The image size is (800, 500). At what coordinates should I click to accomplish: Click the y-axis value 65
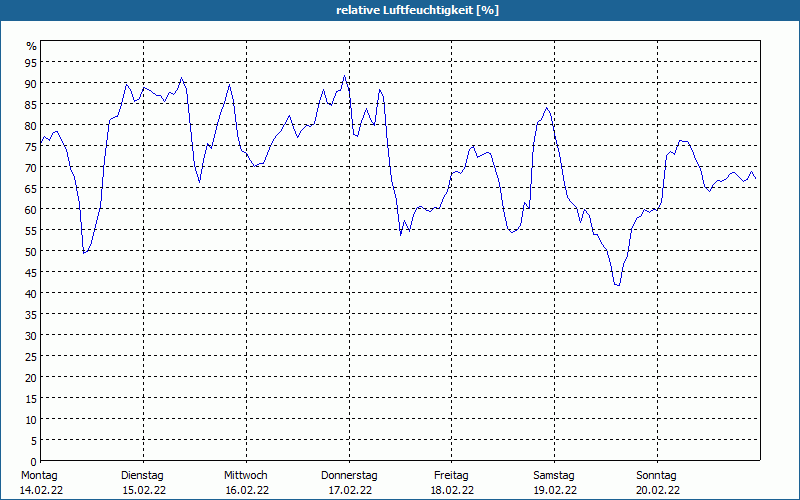tap(32, 189)
